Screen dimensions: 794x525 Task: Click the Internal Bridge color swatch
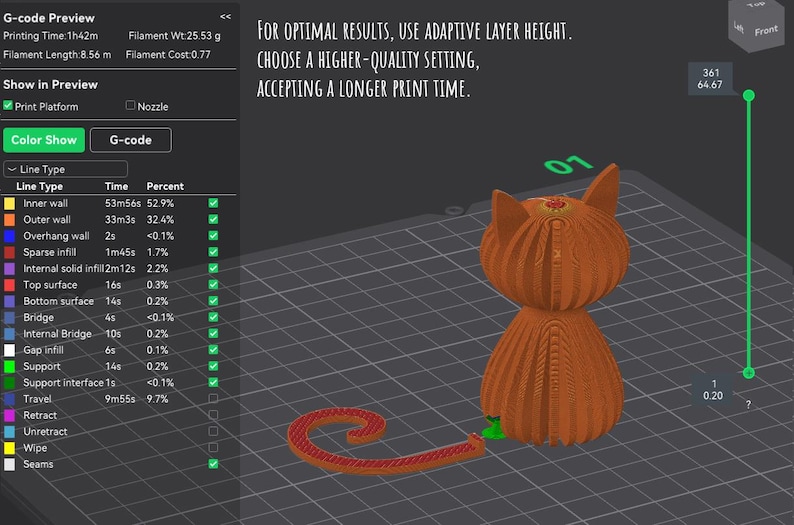(9, 334)
